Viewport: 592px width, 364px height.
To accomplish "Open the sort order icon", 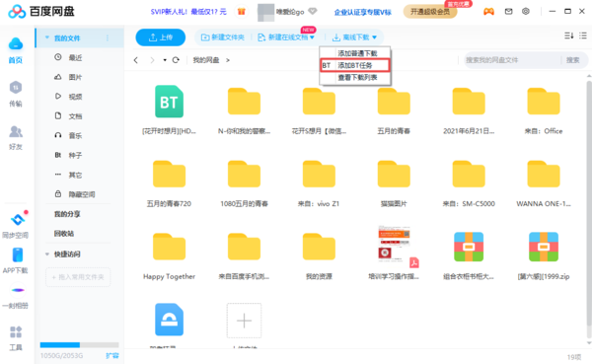I will coord(569,36).
